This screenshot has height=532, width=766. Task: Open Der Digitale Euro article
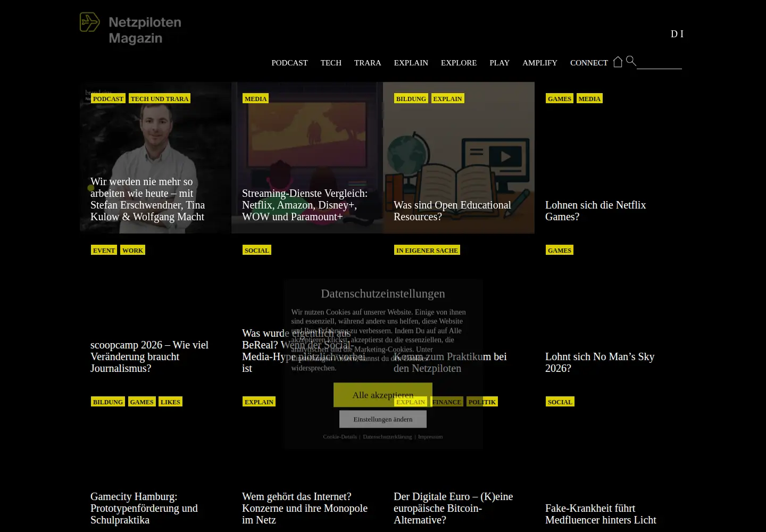453,508
